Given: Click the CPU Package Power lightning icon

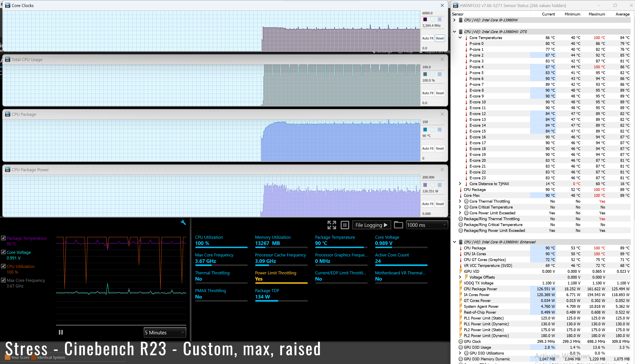Looking at the screenshot, I should [461, 289].
